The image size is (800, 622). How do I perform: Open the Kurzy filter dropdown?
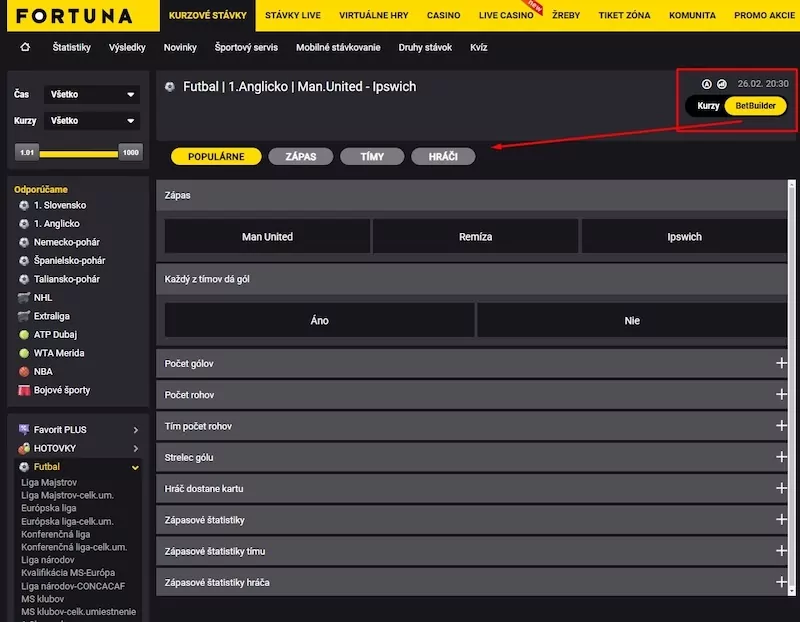[x=92, y=121]
